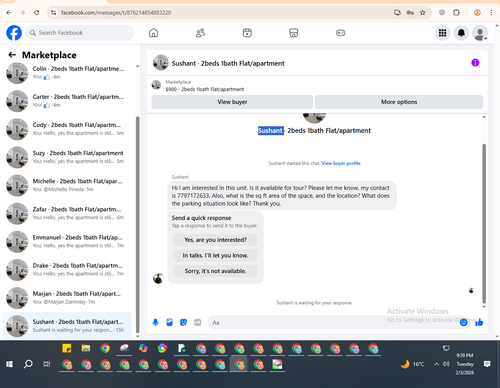Open Zafar's conversation in the list
Image resolution: width=500 pixels, height=388 pixels.
click(x=68, y=214)
